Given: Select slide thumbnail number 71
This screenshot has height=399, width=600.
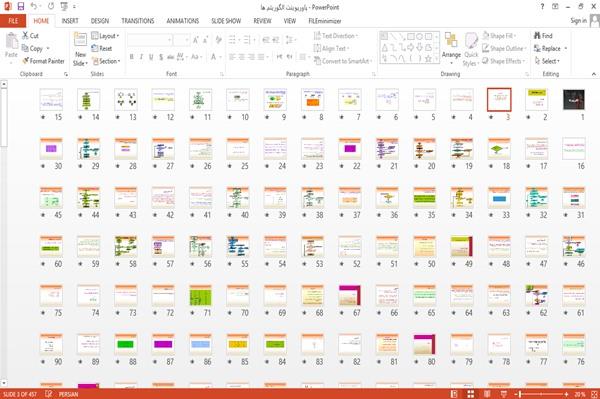Looking at the screenshot, I should 201,296.
